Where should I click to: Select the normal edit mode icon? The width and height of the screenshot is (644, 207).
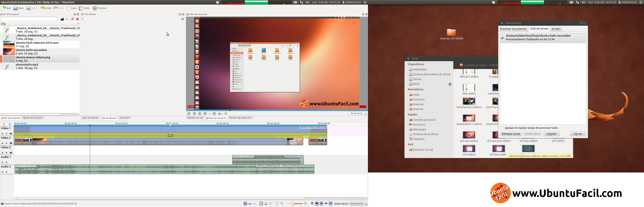pyautogui.click(x=245, y=204)
